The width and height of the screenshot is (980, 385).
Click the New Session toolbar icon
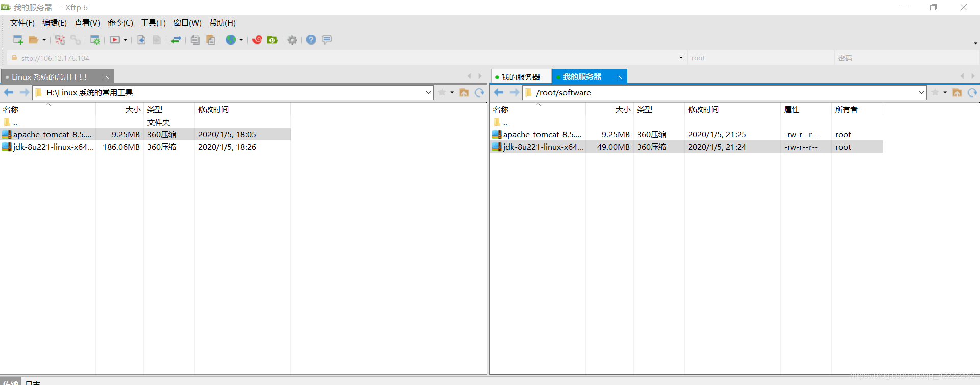(x=18, y=40)
